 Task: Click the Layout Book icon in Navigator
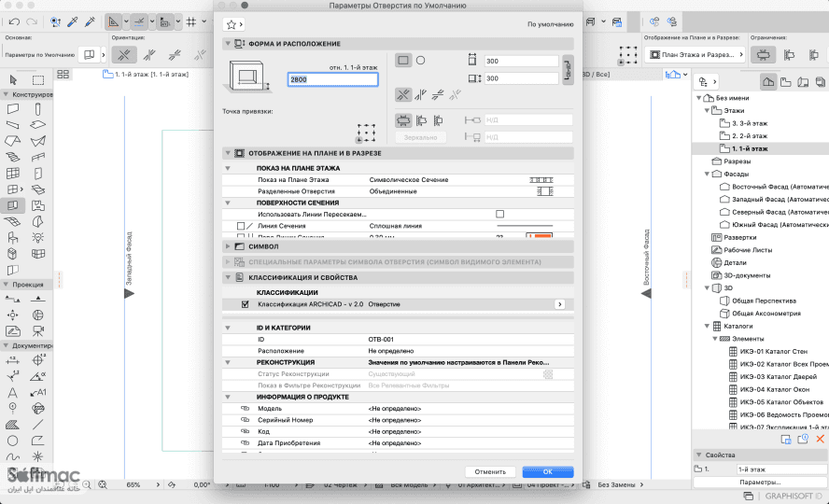tap(803, 82)
